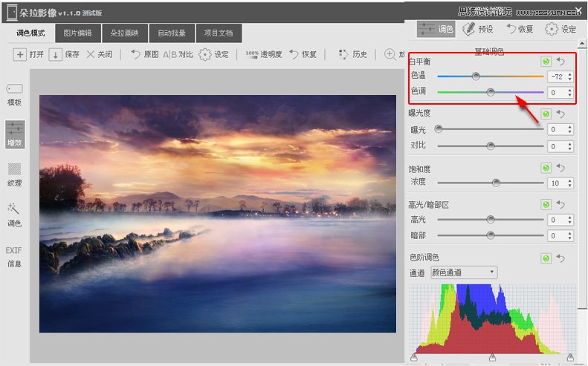The width and height of the screenshot is (588, 366).
Task: Click the 曝光 slider handle
Action: coord(439,129)
